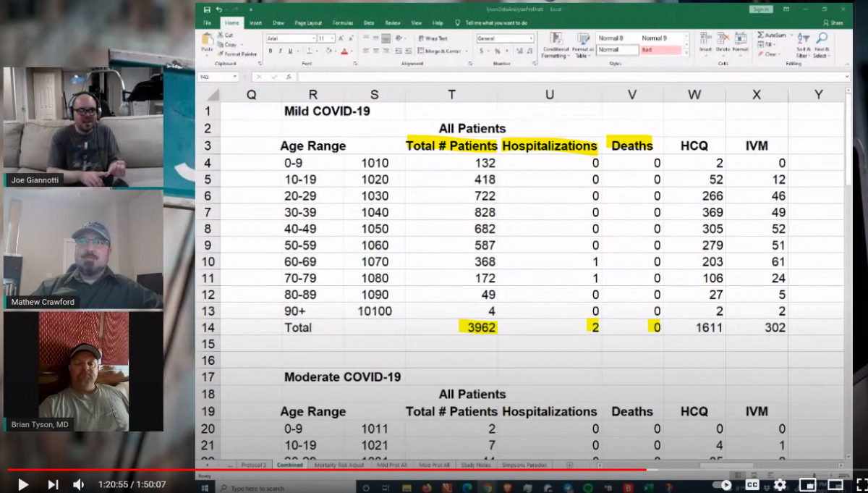Screen dimensions: 868x493
Task: Click the Sort & Filter icon
Action: [803, 39]
